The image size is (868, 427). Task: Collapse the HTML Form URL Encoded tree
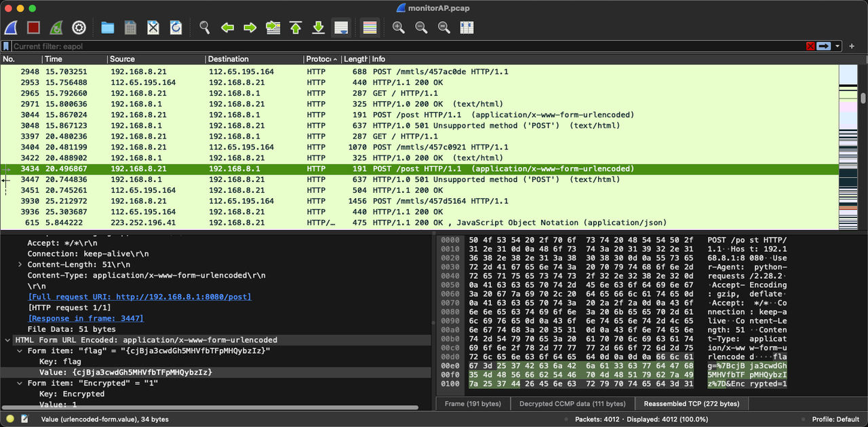7,340
